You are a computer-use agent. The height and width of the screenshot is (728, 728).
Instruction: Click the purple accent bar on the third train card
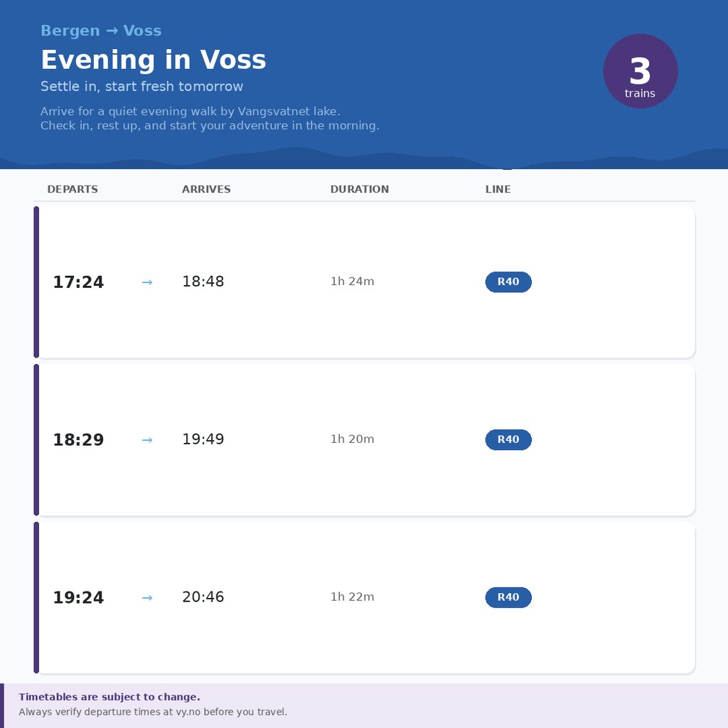[x=35, y=597]
